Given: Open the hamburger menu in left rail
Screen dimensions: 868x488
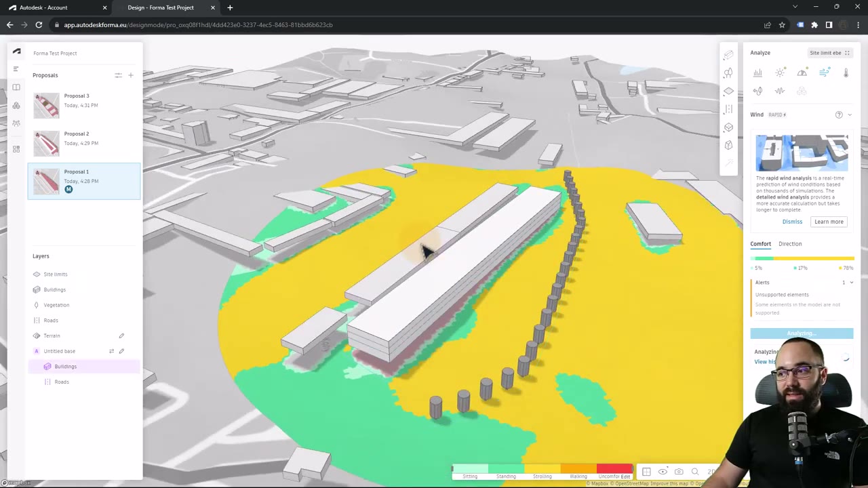Looking at the screenshot, I should [x=16, y=68].
